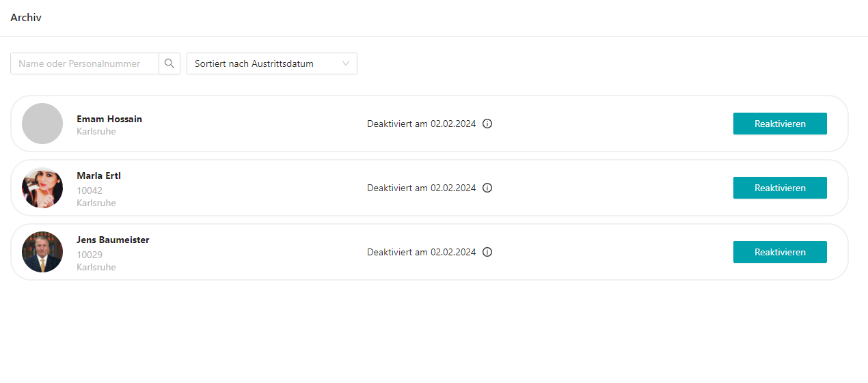Click Emam Hossain's gray avatar placeholder
Image resolution: width=868 pixels, height=383 pixels.
pos(42,124)
